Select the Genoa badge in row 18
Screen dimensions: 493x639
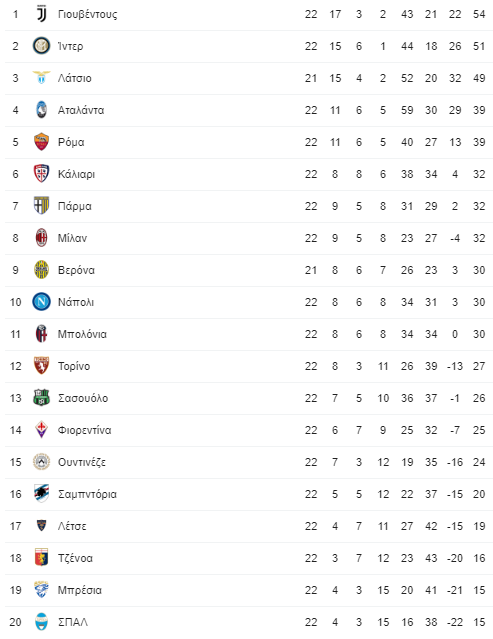(x=41, y=558)
